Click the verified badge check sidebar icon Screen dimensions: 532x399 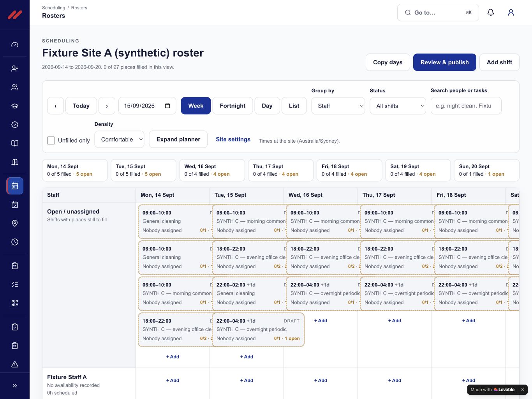pyautogui.click(x=15, y=125)
